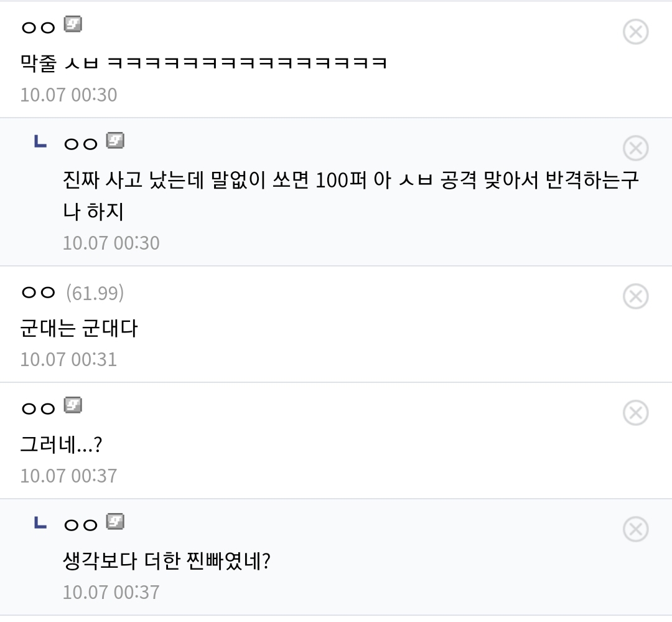Click the gallog icon on the "생각보다 더한 찐빠였네?" reply
The image size is (672, 622).
(x=116, y=522)
